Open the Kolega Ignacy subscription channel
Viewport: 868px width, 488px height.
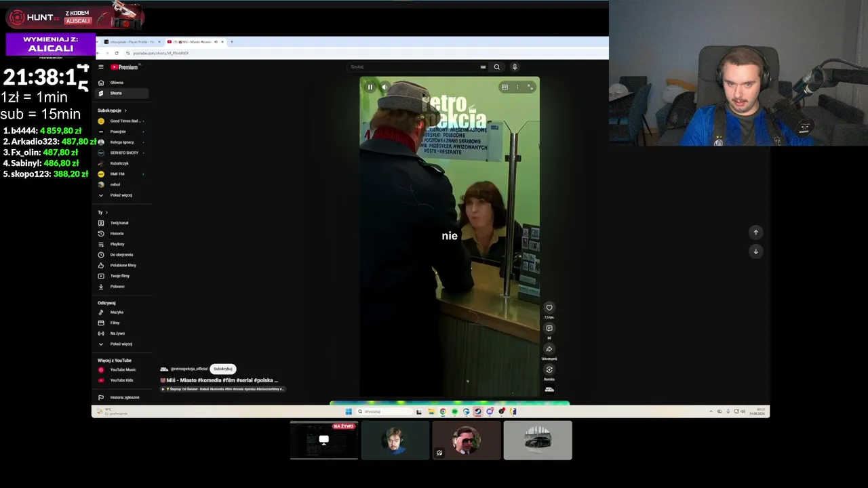(x=122, y=142)
